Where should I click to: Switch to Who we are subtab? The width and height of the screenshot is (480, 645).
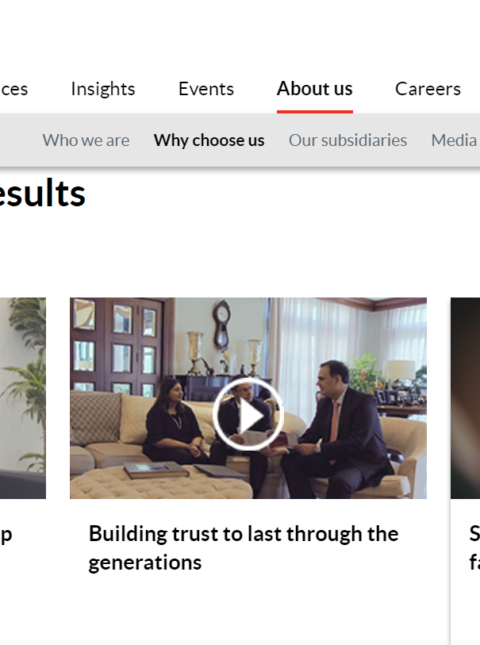86,140
